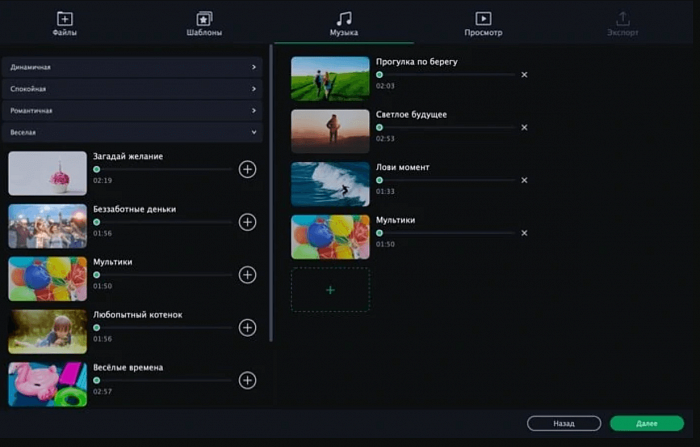Switch to the Файлы tab

tap(65, 24)
